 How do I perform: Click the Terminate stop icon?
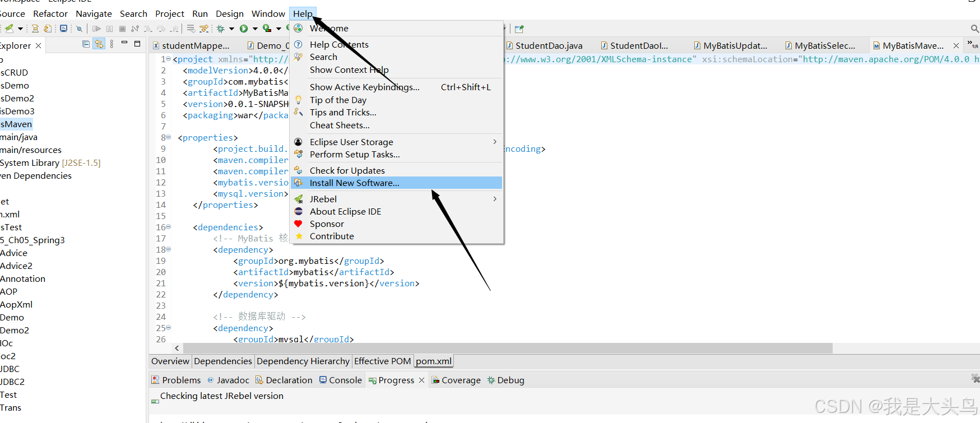122,29
